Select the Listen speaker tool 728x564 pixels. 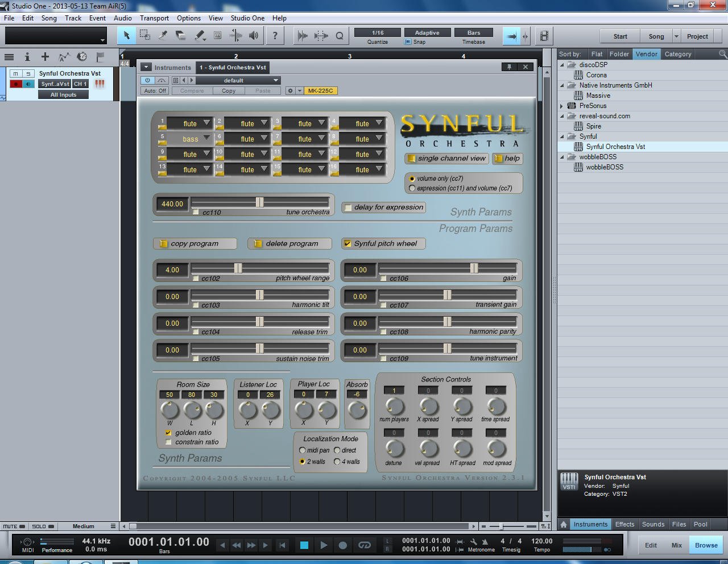coord(254,36)
